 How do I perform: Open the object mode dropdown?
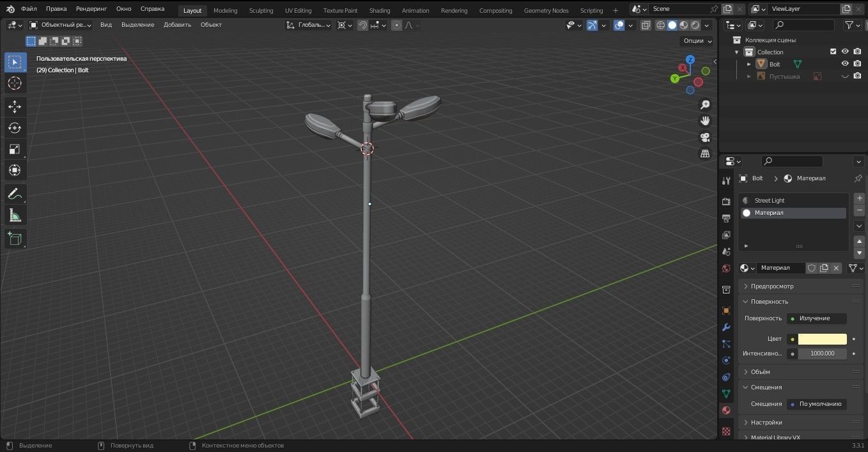(61, 25)
